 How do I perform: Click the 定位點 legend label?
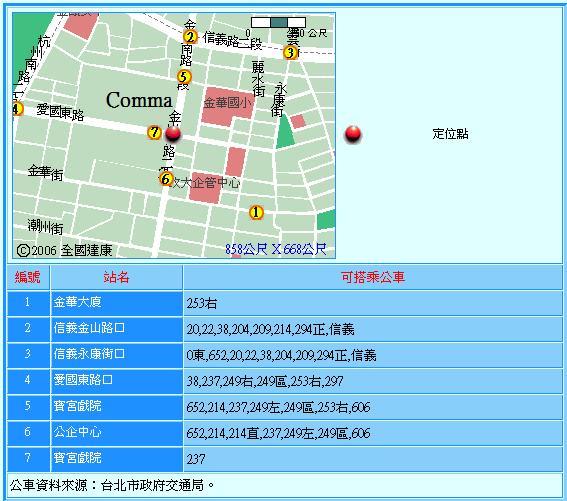point(450,134)
